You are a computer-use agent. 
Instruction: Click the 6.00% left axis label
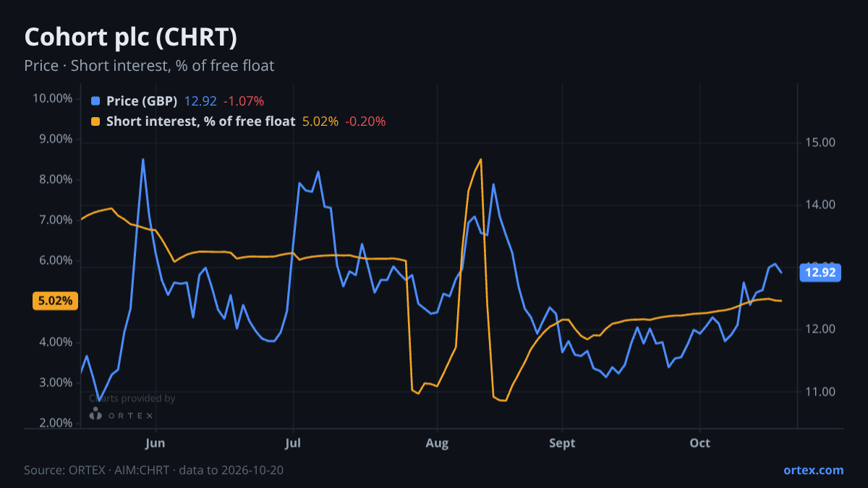(56, 260)
